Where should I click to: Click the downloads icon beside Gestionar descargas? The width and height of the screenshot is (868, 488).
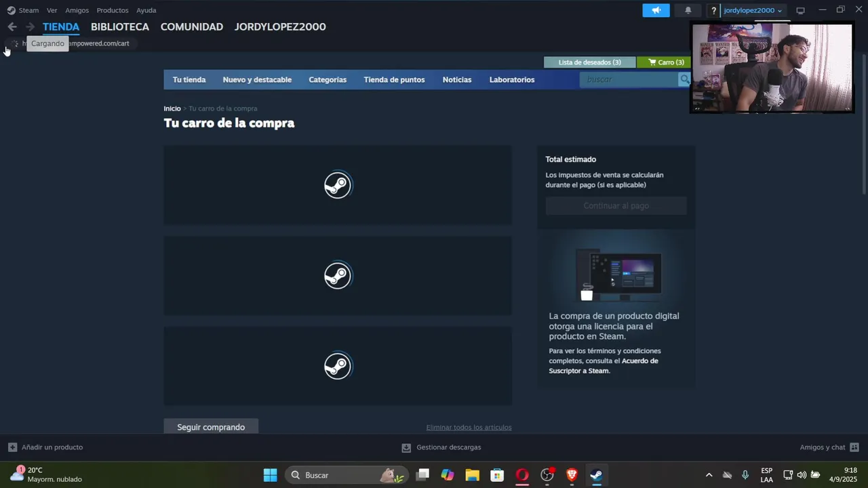click(406, 447)
